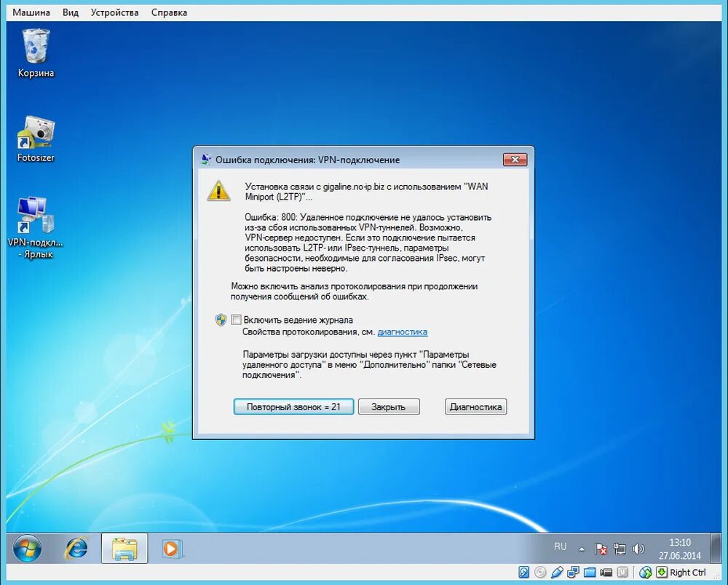Follow the диагностика hyperlink
This screenshot has height=585, width=728.
(402, 331)
